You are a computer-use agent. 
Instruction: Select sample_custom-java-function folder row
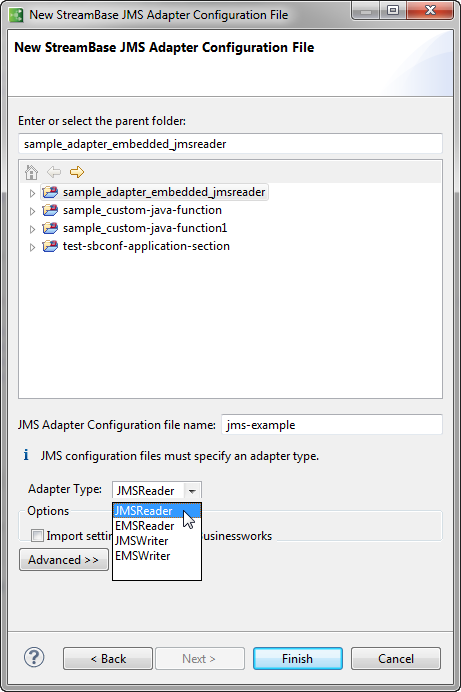click(x=132, y=210)
